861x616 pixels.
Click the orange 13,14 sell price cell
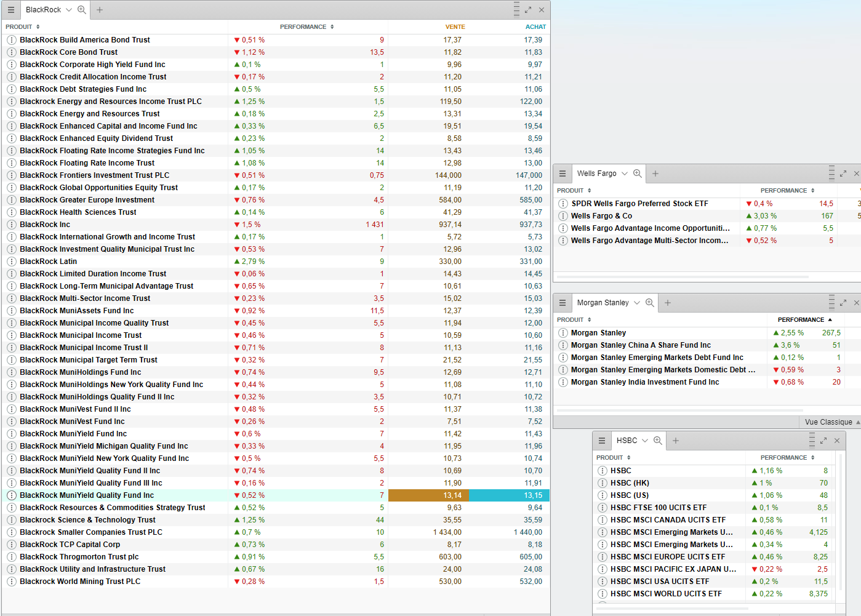click(428, 495)
